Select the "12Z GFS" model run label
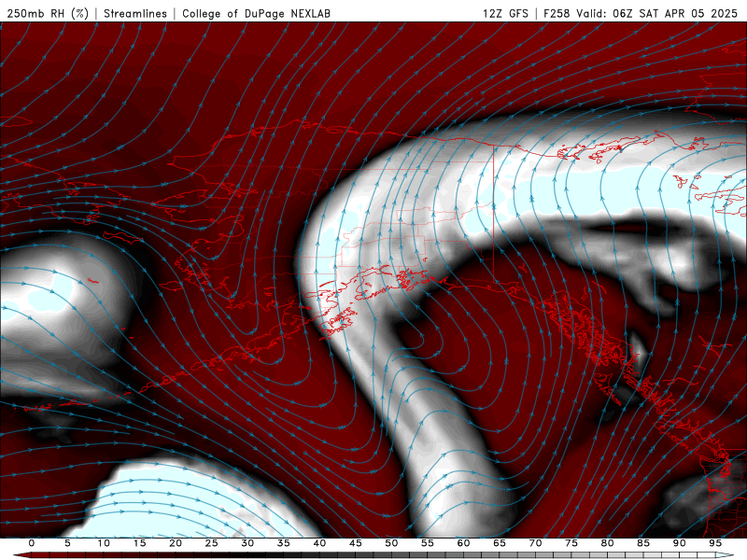Viewport: 747px width, 560px height. 505,13
